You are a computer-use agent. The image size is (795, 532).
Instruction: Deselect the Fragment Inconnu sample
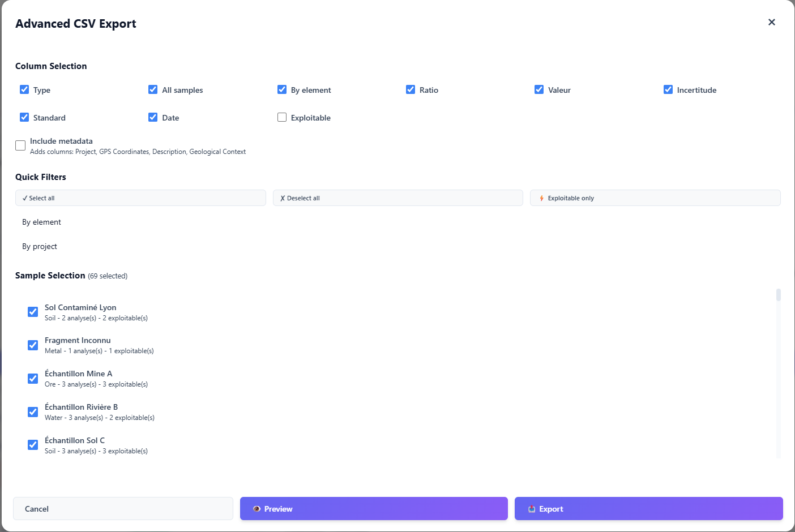pyautogui.click(x=33, y=345)
